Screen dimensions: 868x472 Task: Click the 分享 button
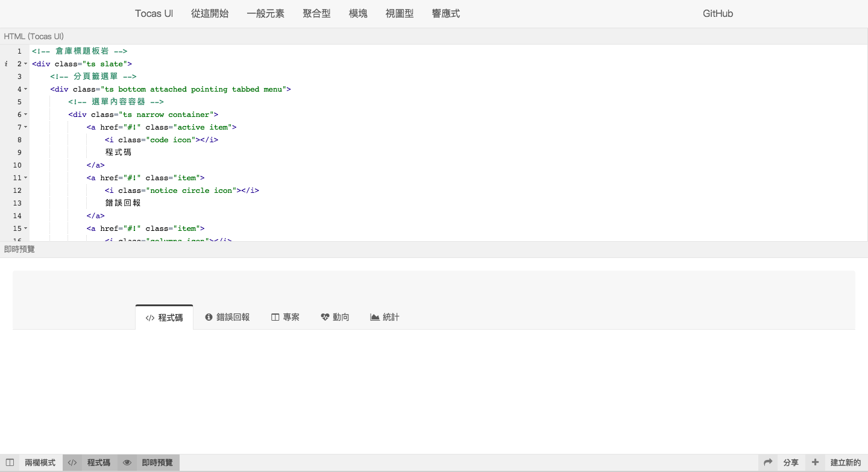pos(791,462)
